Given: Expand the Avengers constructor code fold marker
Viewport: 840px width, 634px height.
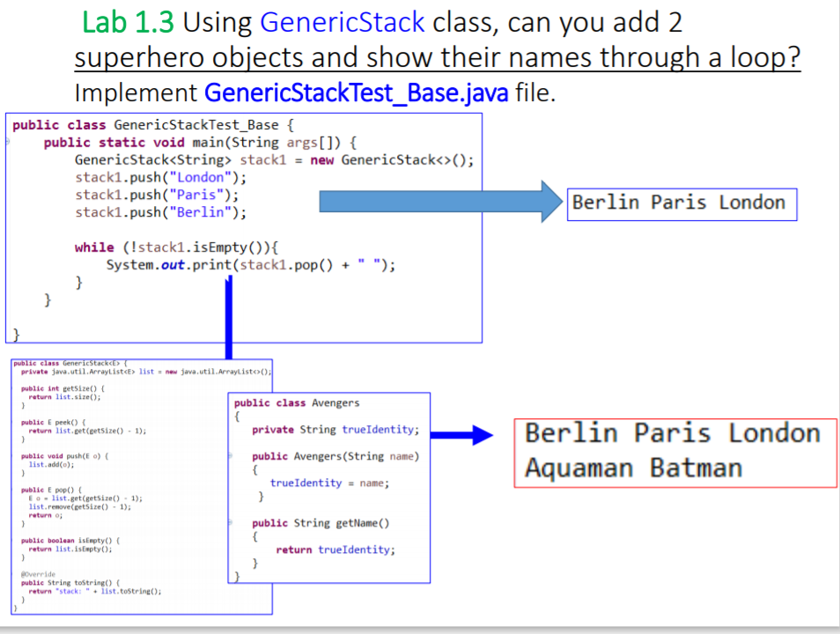Looking at the screenshot, I should [229, 456].
